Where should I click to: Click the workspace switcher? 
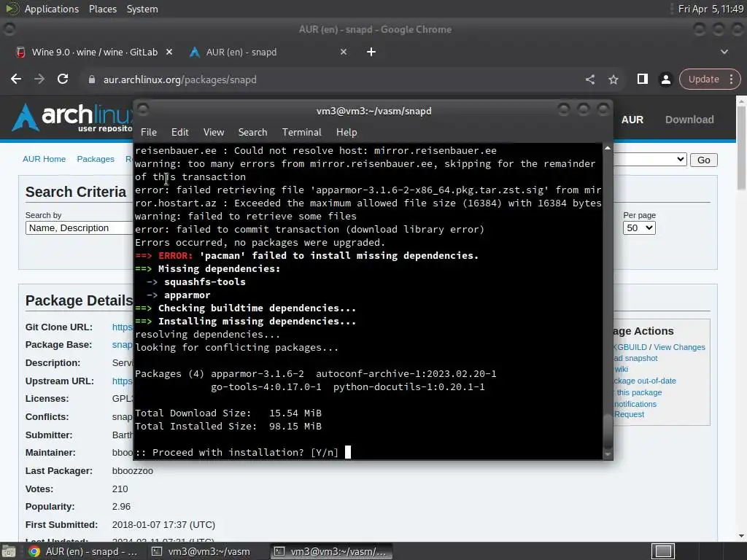[663, 551]
